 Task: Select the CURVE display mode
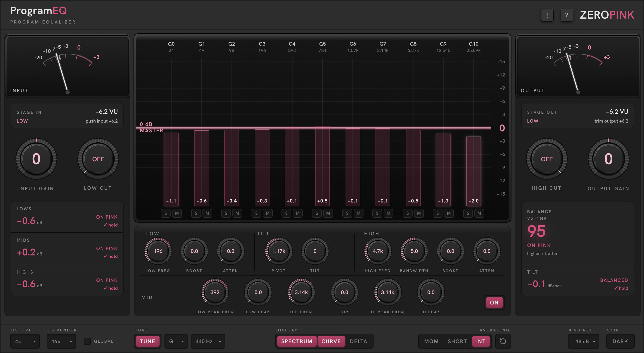click(331, 341)
